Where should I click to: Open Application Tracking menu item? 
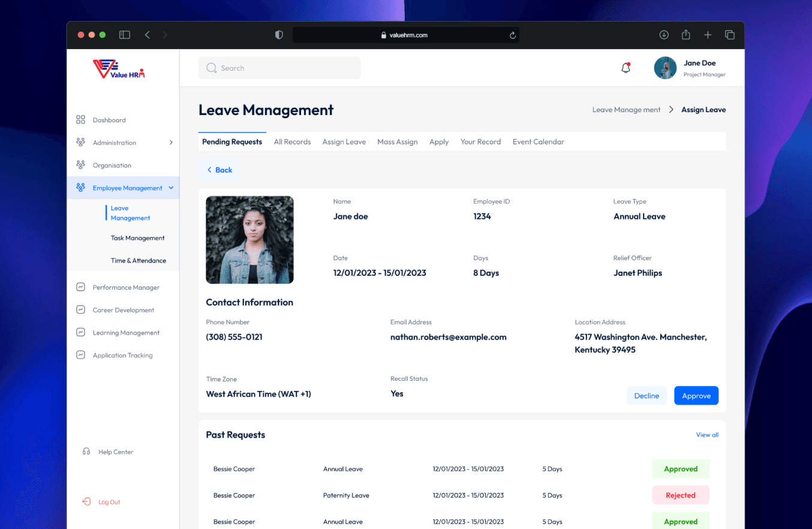pyautogui.click(x=123, y=355)
